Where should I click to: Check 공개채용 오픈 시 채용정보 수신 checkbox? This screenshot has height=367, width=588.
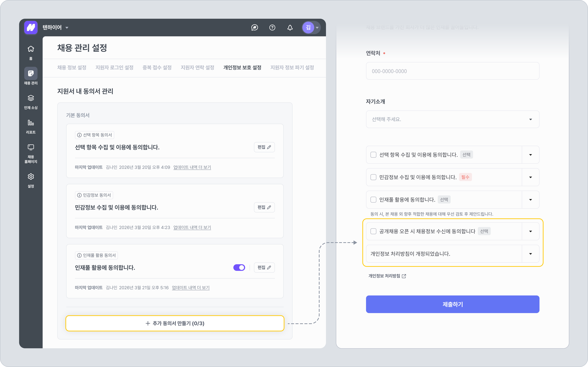[373, 231]
